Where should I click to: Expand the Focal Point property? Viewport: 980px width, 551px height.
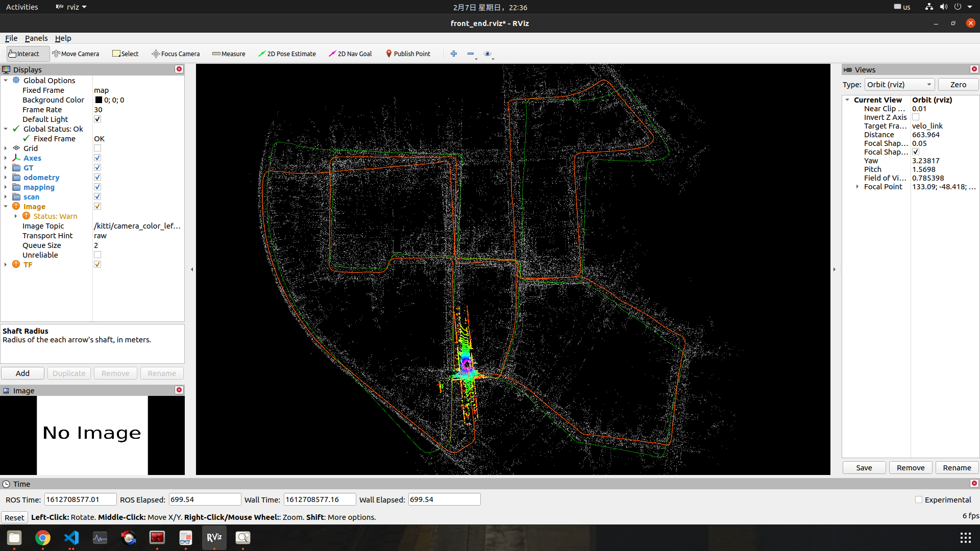pos(857,187)
